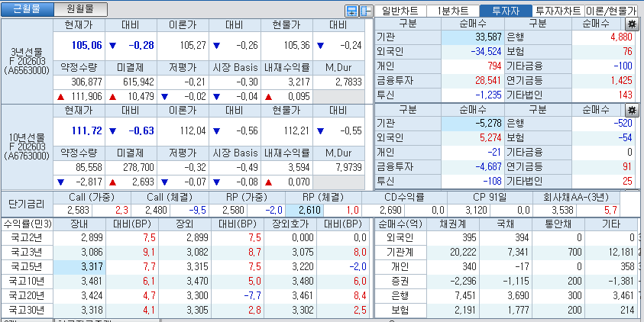Click the 증권 row in bond net-buy table
This screenshot has height=322, width=644.
coord(401,281)
